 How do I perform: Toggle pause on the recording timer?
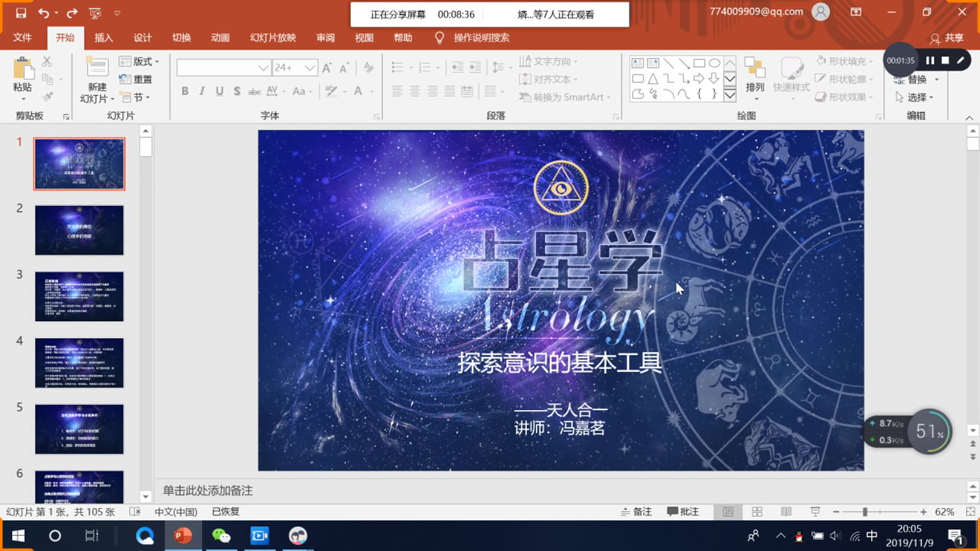point(931,60)
